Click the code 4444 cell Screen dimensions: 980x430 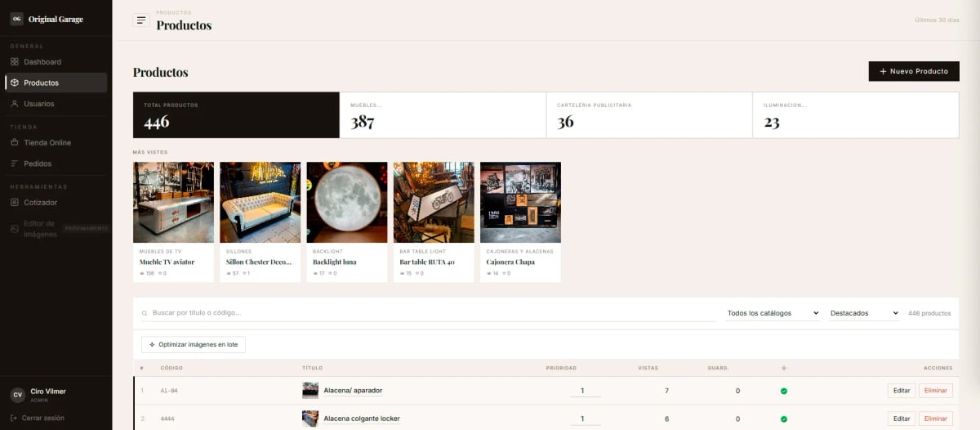point(167,419)
